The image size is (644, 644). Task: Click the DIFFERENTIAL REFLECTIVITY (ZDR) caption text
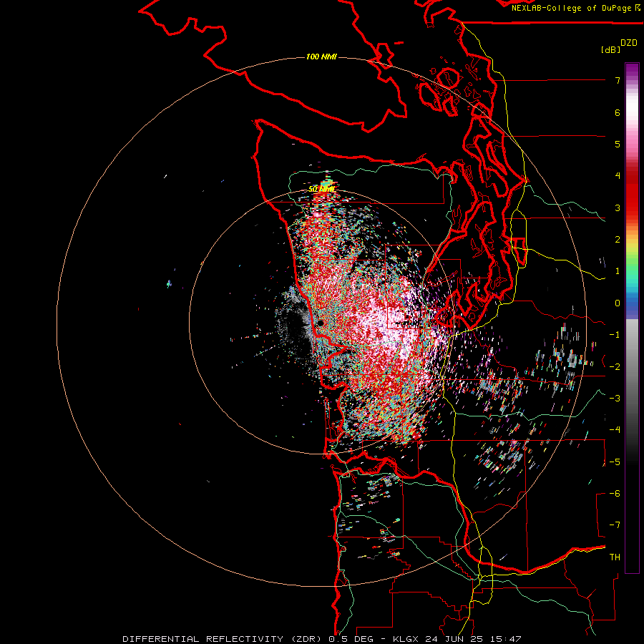coord(223,639)
